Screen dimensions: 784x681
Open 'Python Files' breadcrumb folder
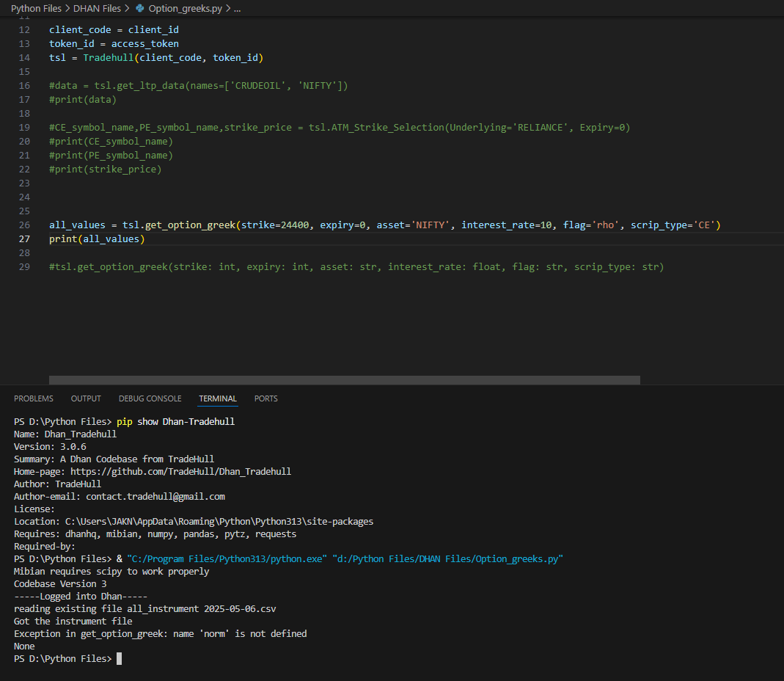tap(36, 9)
